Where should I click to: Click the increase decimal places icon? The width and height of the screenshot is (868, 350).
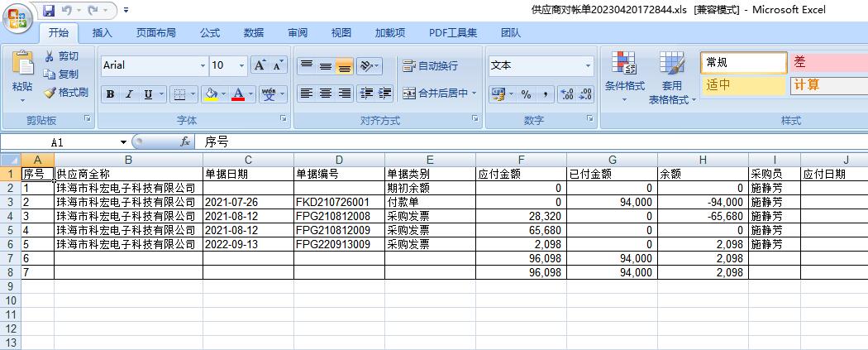(566, 94)
